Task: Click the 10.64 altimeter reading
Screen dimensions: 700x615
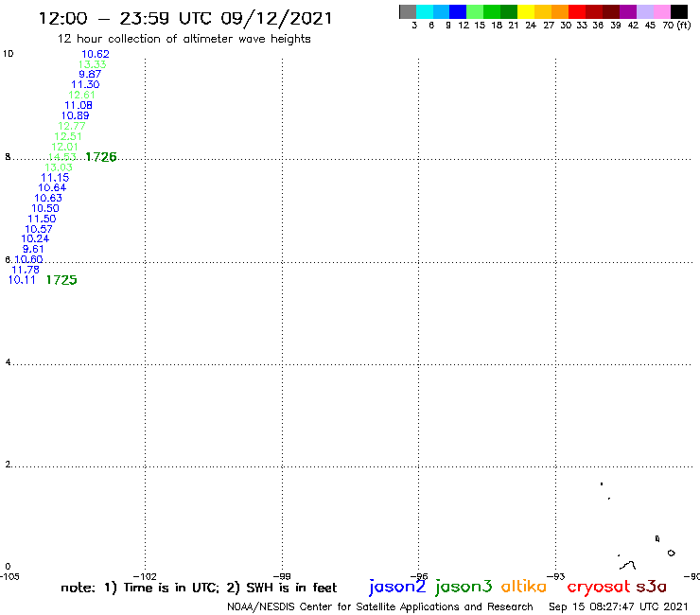Action: pyautogui.click(x=52, y=187)
